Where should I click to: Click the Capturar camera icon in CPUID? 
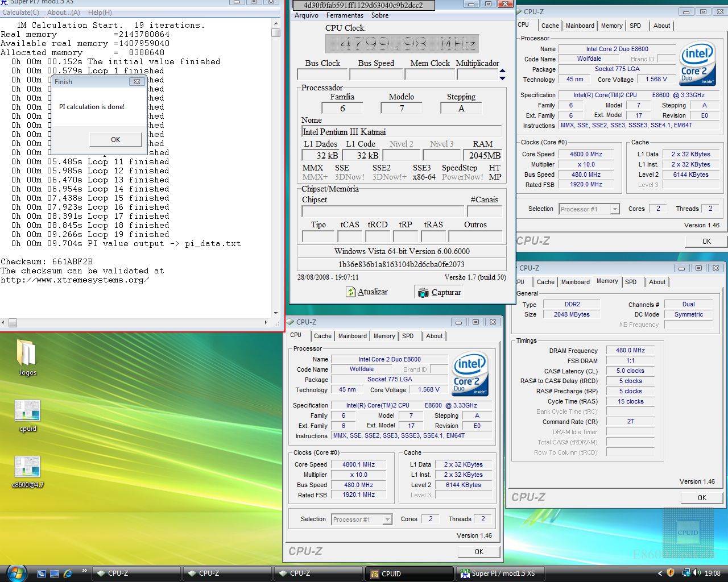pyautogui.click(x=423, y=293)
